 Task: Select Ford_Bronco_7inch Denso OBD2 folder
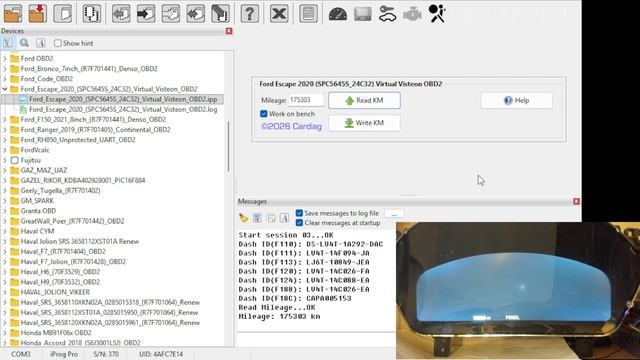pyautogui.click(x=89, y=69)
